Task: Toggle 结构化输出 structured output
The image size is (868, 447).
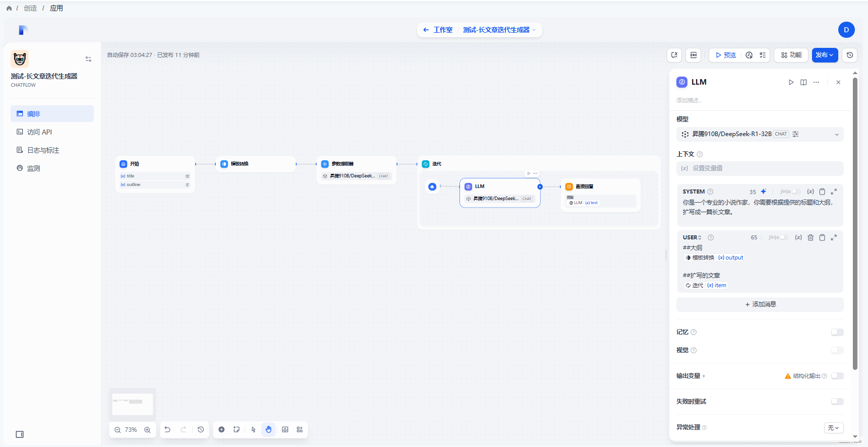Action: tap(837, 376)
